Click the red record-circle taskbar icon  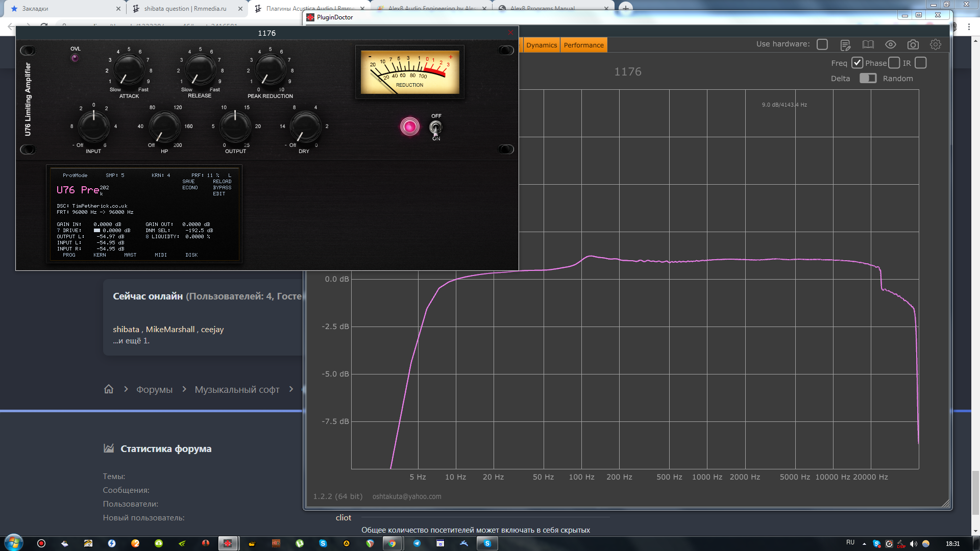pos(41,543)
